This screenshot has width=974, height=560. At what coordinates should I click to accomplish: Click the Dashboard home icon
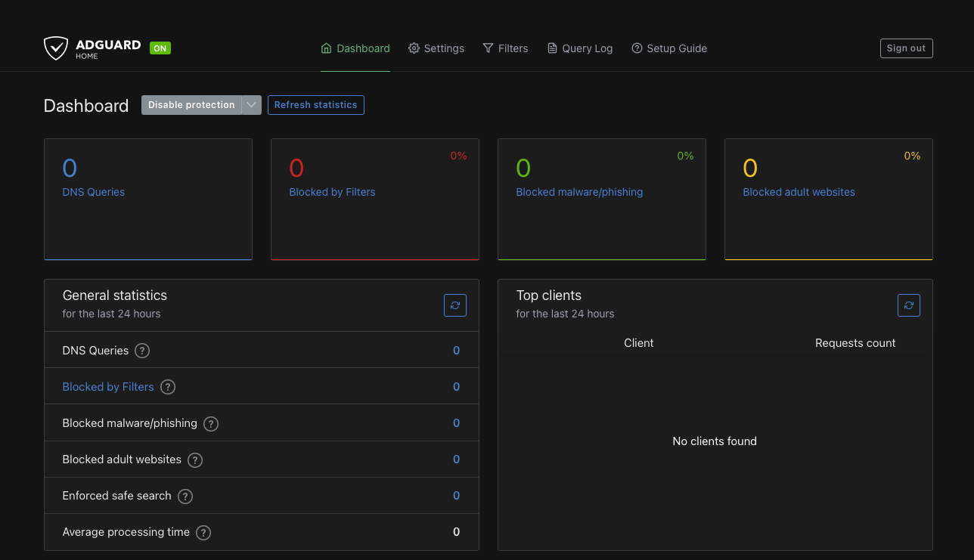(325, 48)
